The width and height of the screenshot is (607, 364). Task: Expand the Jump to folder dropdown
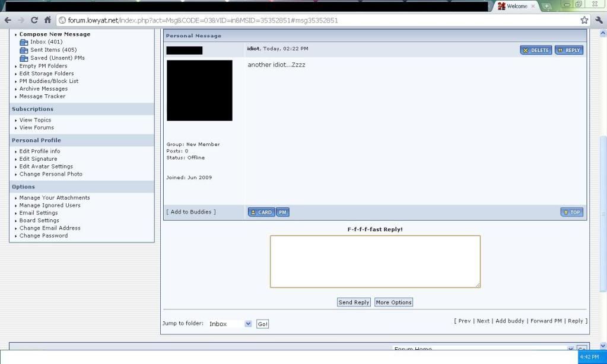point(248,324)
